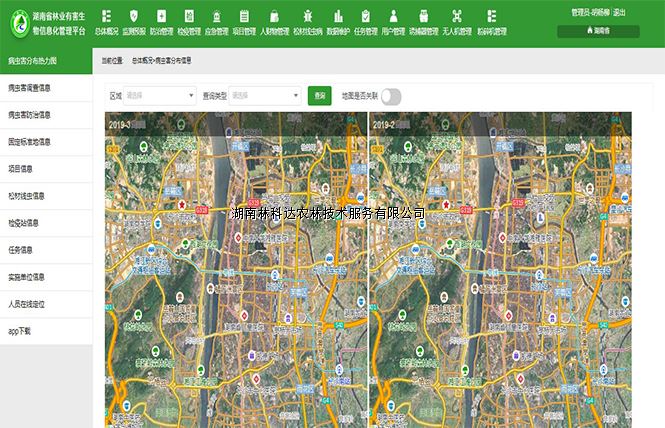Click the 数据维护 chart icon
The width and height of the screenshot is (665, 428).
click(x=339, y=15)
